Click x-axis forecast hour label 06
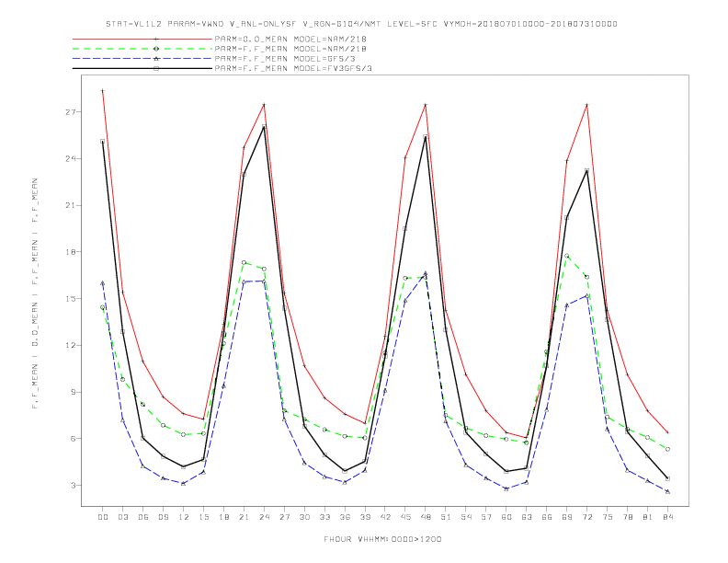Image resolution: width=728 pixels, height=563 pixels. click(x=143, y=517)
